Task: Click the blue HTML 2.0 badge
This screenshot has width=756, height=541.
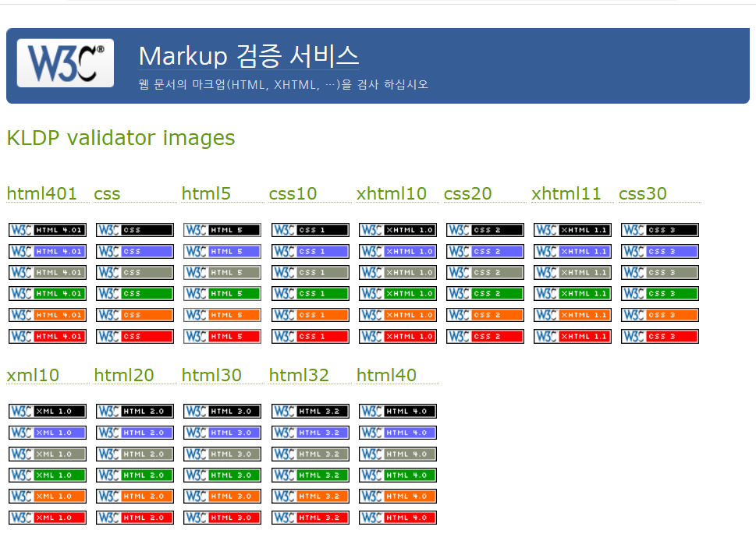Action: pos(135,433)
